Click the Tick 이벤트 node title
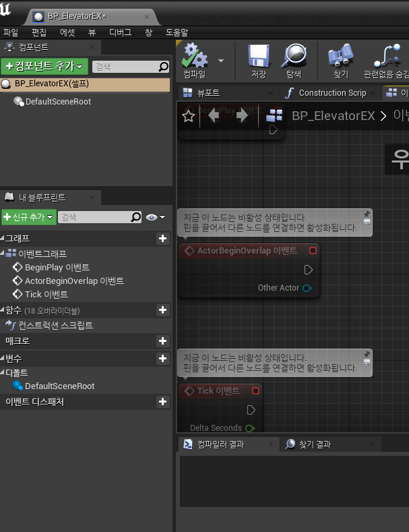 click(218, 391)
